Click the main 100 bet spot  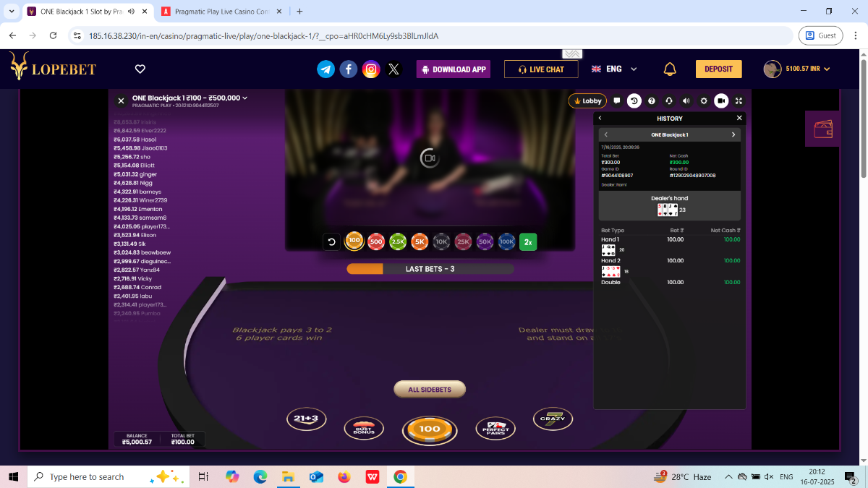pos(430,429)
